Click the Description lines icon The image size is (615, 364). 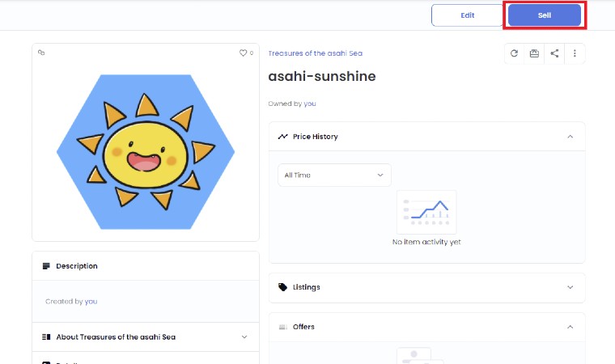46,266
